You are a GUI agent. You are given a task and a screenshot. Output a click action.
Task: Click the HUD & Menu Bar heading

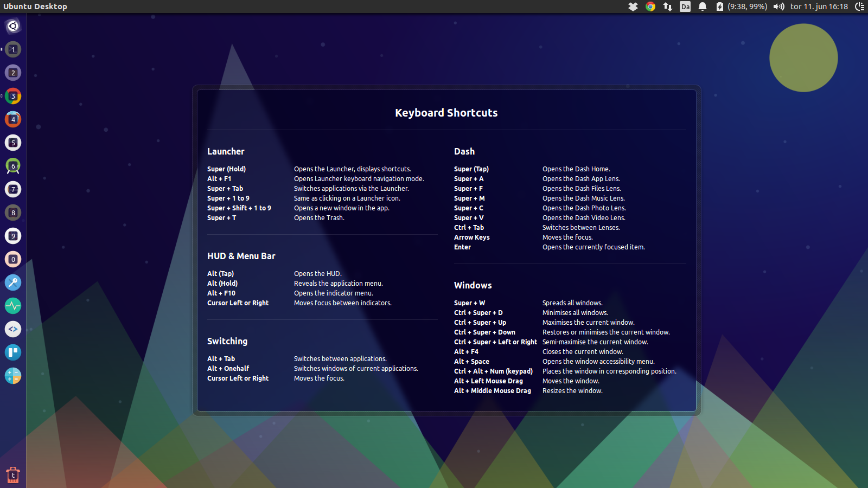[241, 256]
